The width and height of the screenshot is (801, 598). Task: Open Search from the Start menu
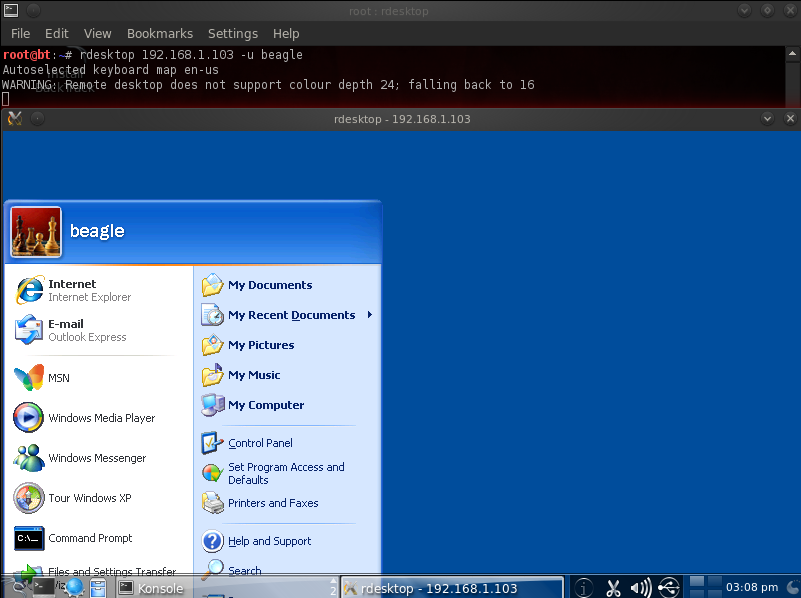231,570
